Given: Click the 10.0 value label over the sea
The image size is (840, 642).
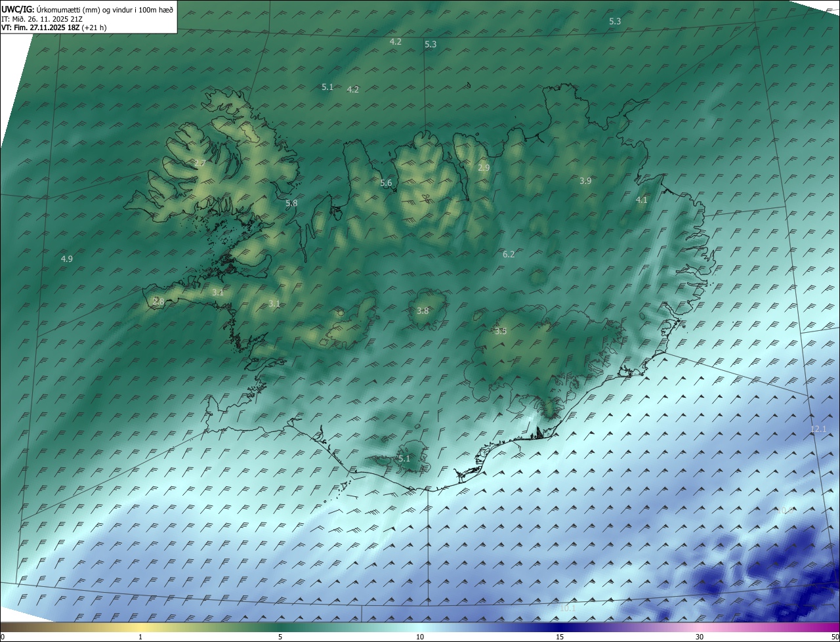Looking at the screenshot, I should point(786,510).
